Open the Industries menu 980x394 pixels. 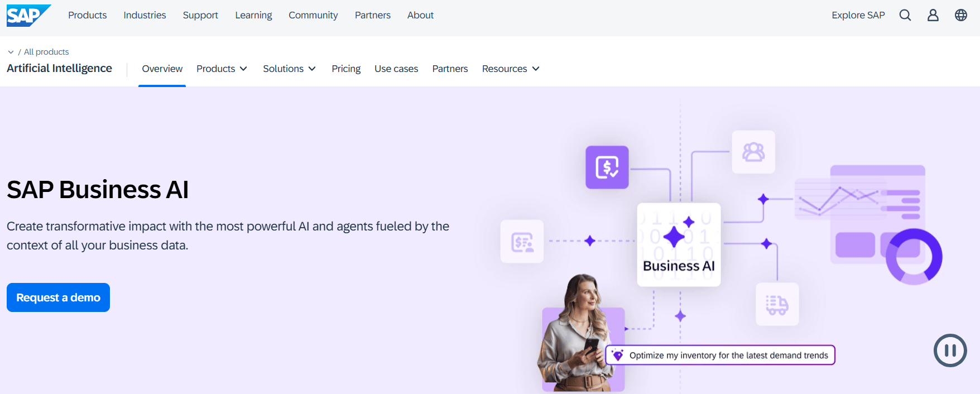145,15
